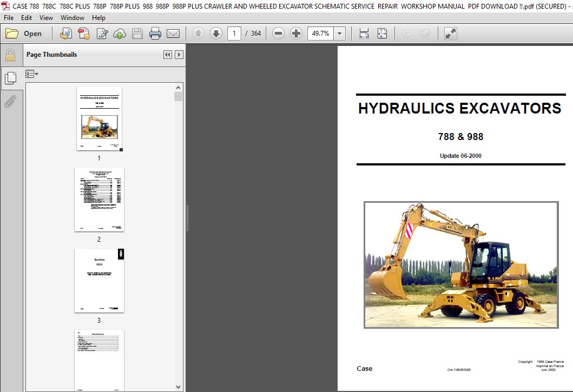Image resolution: width=573 pixels, height=392 pixels.
Task: Open thumbnail options dropdown menu
Action: pyautogui.click(x=32, y=74)
